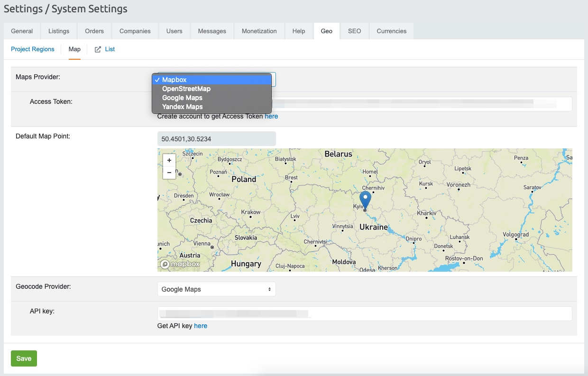This screenshot has width=588, height=376.
Task: Click the Slovakia label on the map
Action: pos(246,237)
